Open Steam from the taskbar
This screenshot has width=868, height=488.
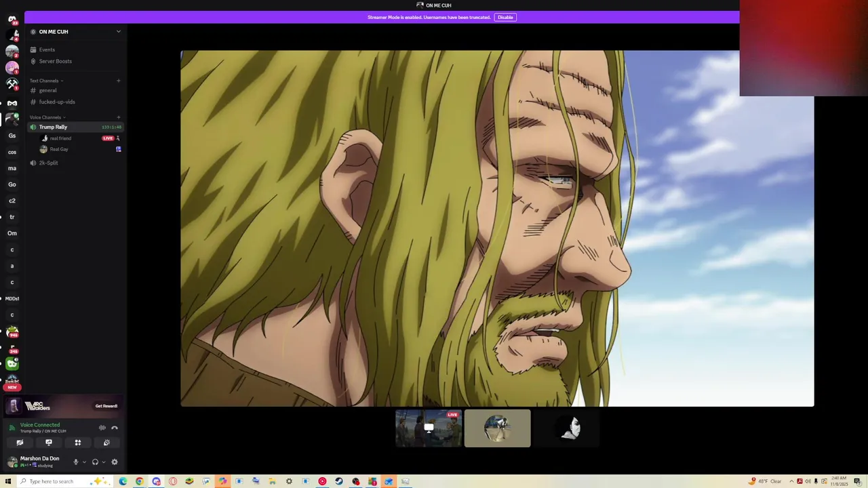339,481
